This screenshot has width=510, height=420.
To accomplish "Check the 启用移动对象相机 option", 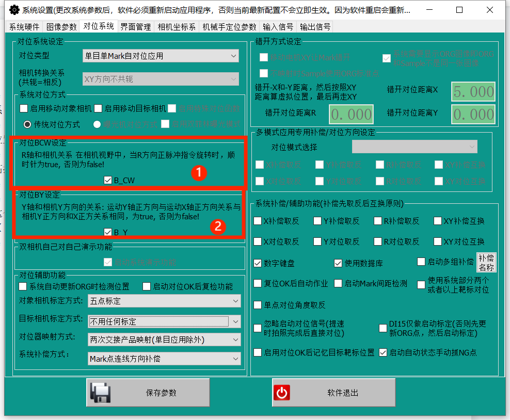I will click(x=24, y=108).
